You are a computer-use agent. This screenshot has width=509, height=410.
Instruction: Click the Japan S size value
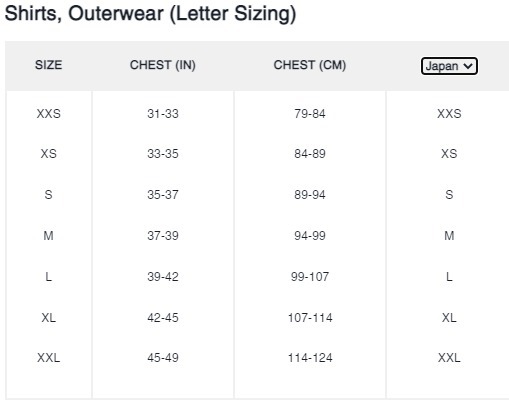click(449, 195)
